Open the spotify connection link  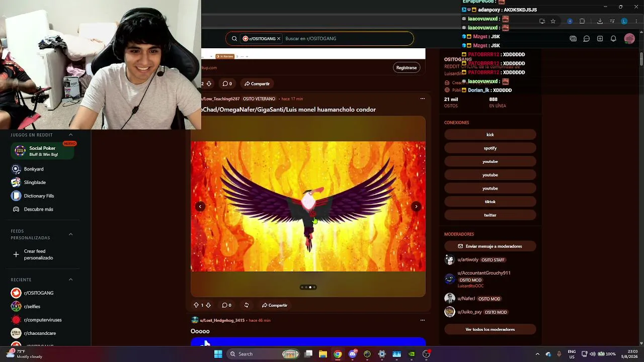[x=490, y=148]
